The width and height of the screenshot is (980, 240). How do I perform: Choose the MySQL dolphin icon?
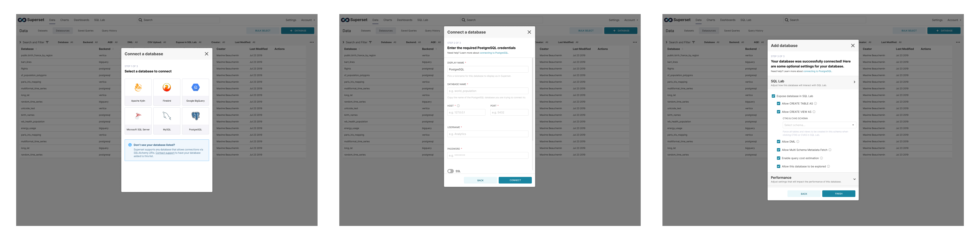167,116
